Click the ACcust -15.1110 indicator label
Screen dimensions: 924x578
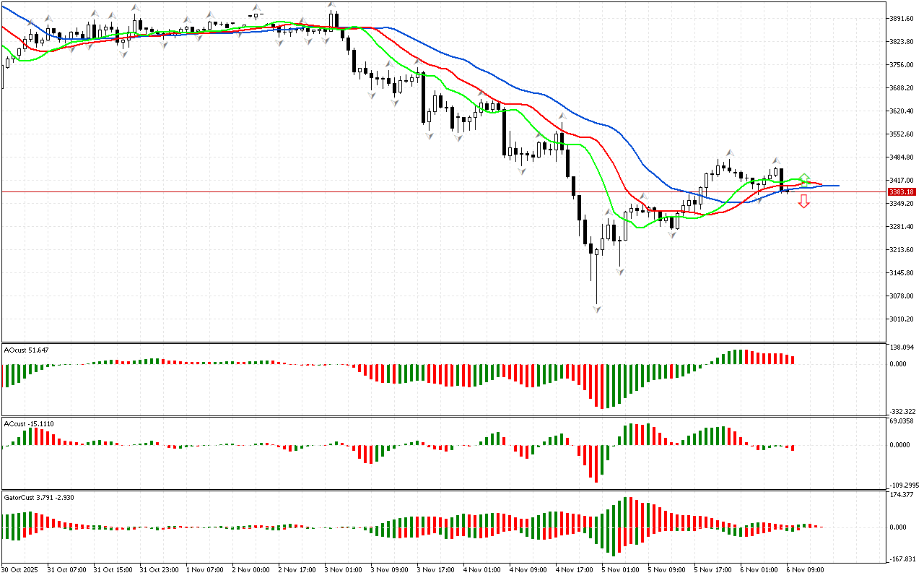(x=29, y=423)
